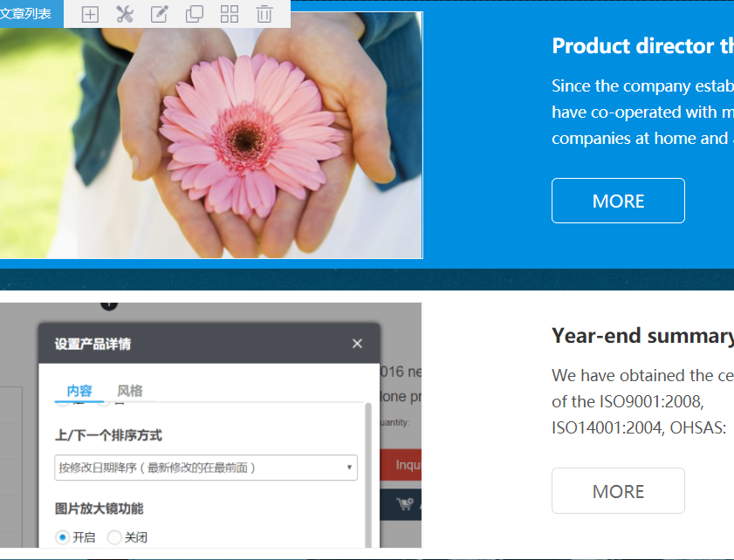Screen dimensions: 734x560
Task: Click the add module plus icon
Action: click(90, 15)
